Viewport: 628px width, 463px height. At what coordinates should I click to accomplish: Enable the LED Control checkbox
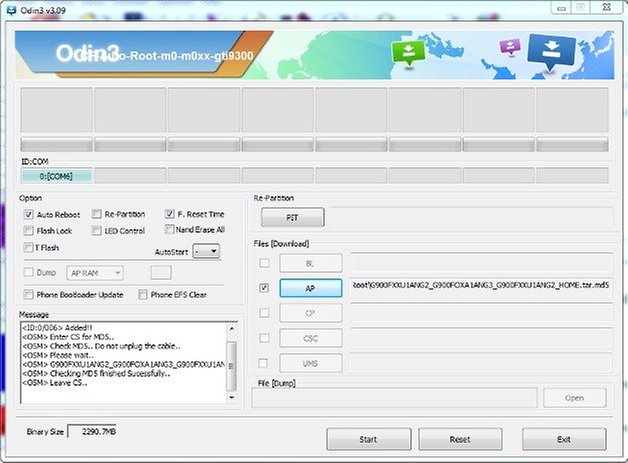(96, 231)
